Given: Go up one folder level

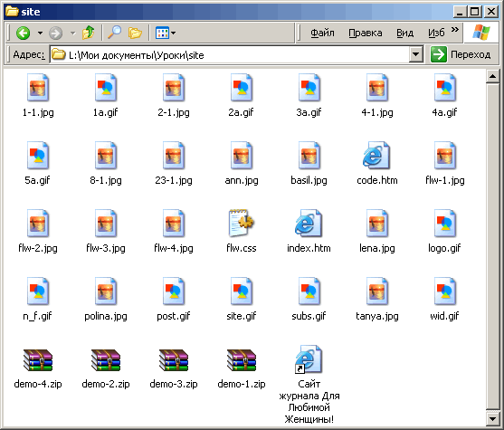Looking at the screenshot, I should [88, 33].
